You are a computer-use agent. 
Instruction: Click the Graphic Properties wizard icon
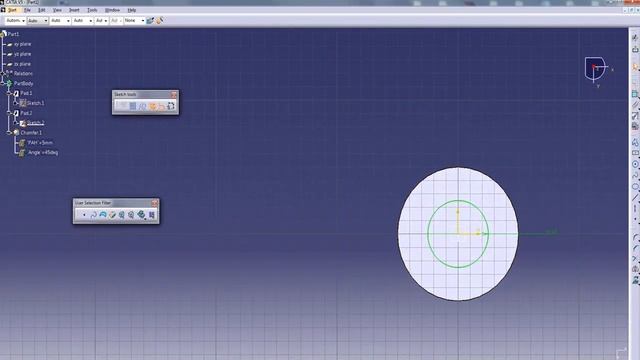point(160,20)
